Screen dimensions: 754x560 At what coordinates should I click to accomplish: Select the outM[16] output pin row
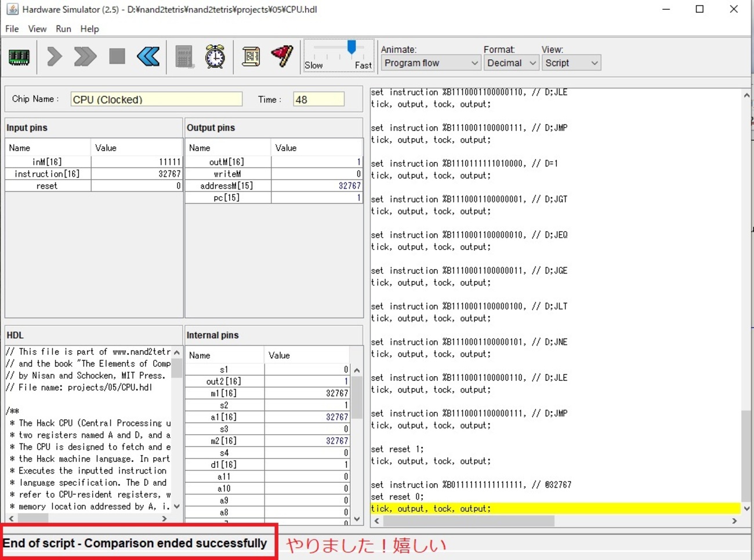click(274, 162)
